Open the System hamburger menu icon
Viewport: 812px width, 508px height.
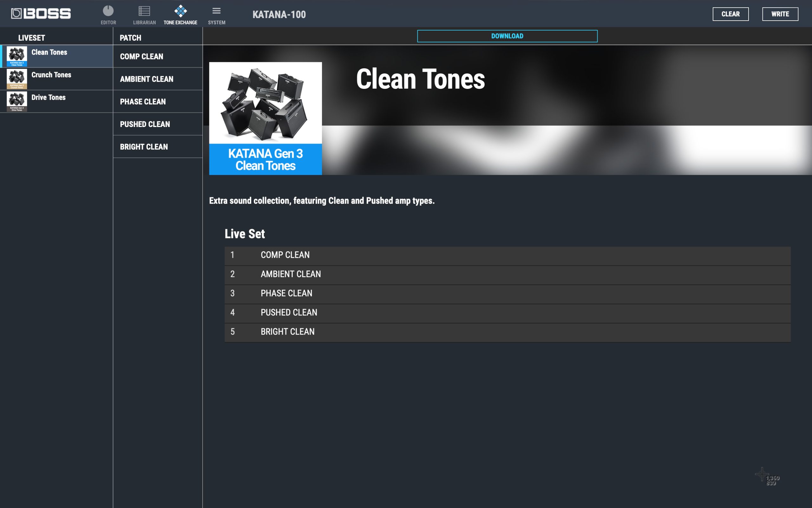[x=216, y=11]
